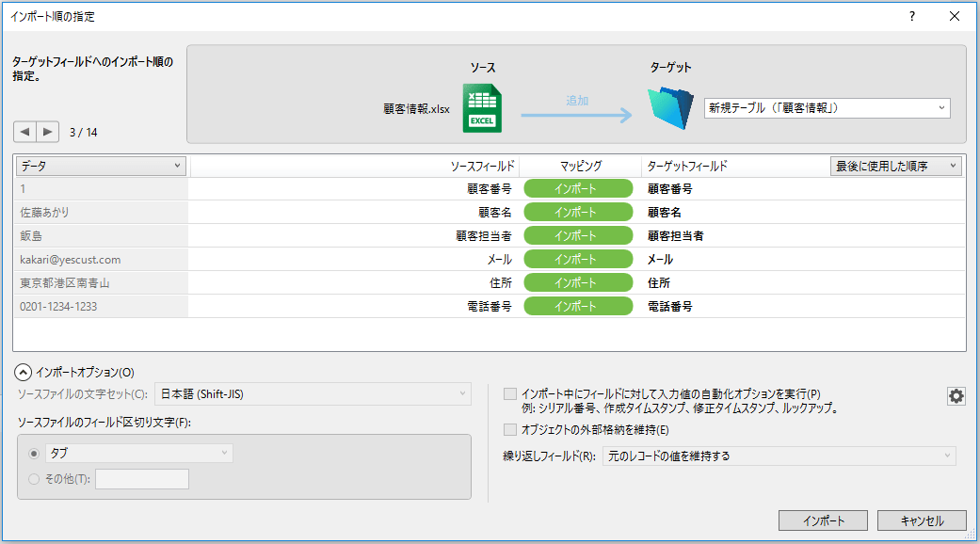
Task: Click the data value kakari@yescust.com
Action: (70, 259)
